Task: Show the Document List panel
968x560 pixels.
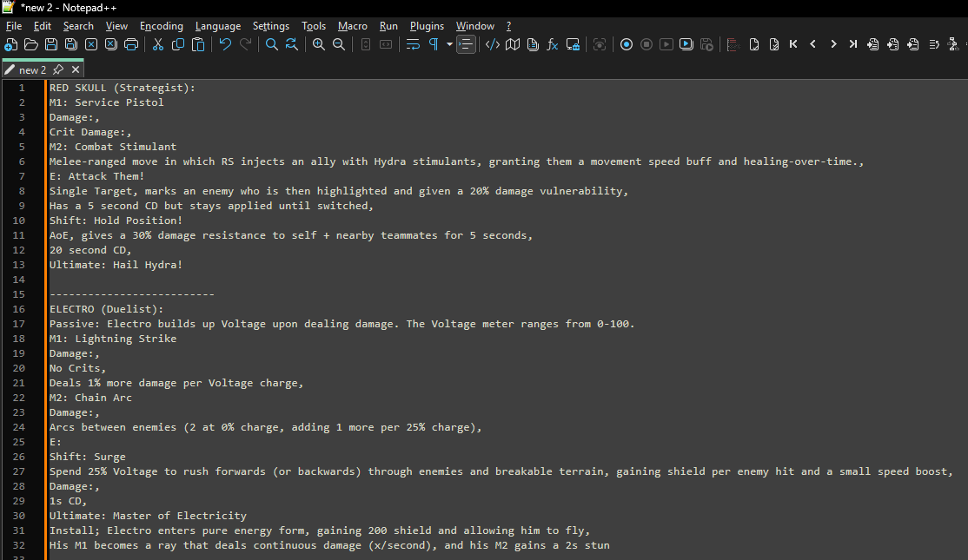Action: click(533, 44)
